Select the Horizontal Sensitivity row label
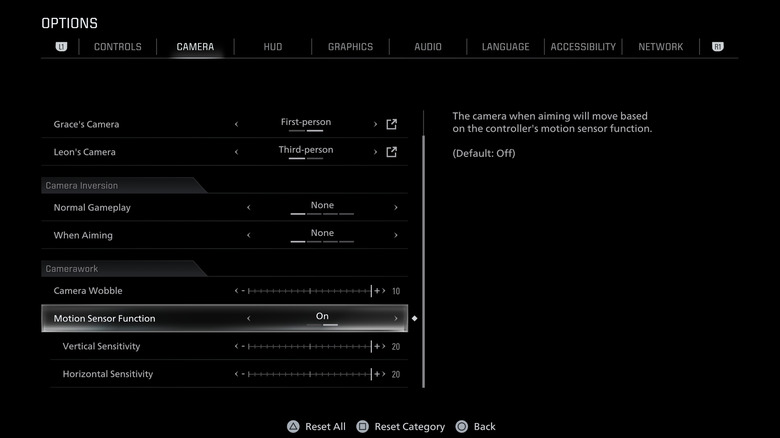This screenshot has width=780, height=438. pos(108,374)
